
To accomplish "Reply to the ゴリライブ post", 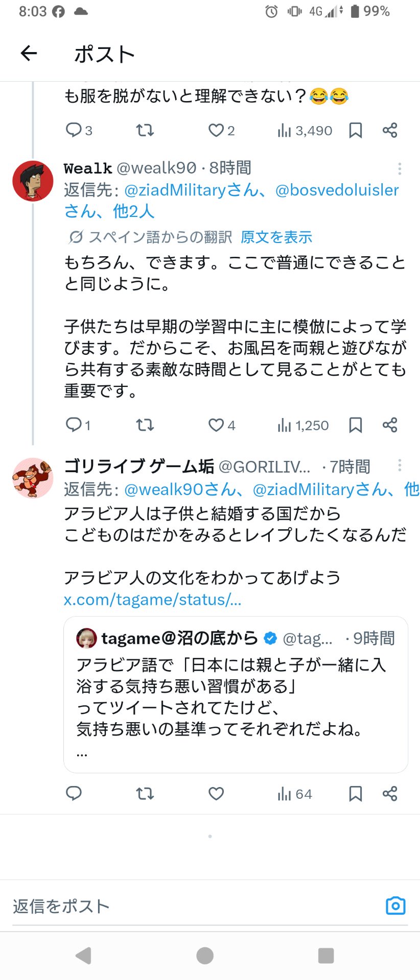I will [74, 793].
